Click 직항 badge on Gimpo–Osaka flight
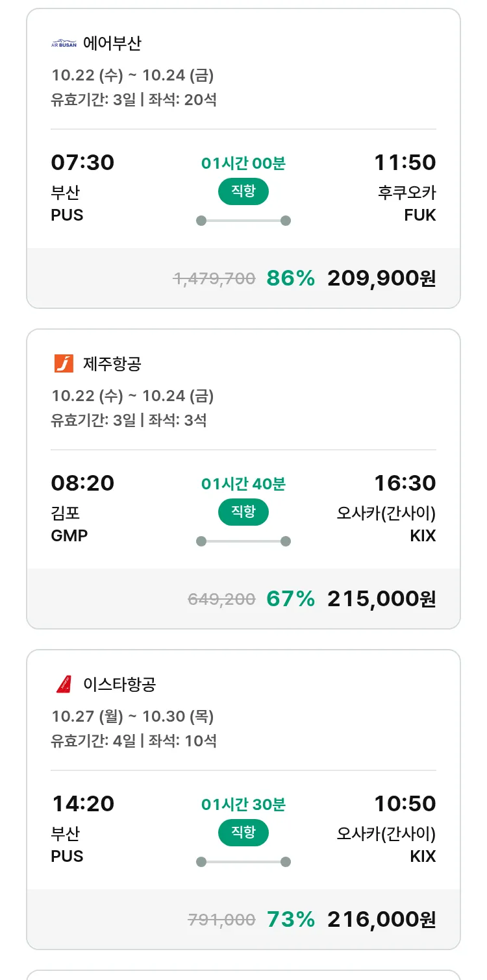Image resolution: width=487 pixels, height=980 pixels. pos(243,512)
